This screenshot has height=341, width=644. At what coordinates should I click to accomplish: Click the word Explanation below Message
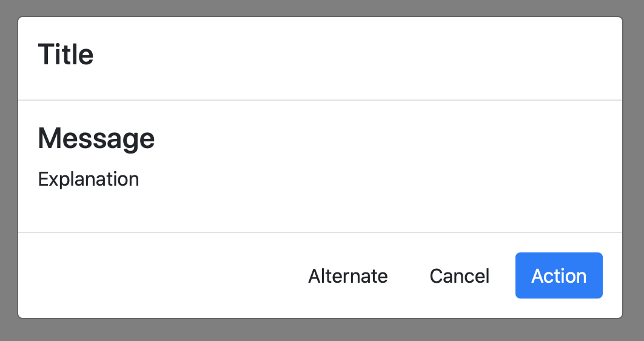click(x=89, y=179)
